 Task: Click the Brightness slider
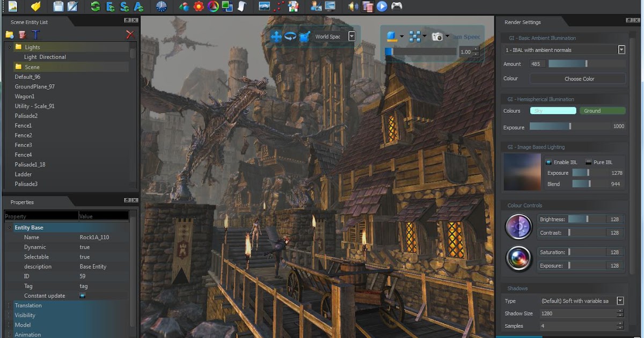pyautogui.click(x=587, y=219)
